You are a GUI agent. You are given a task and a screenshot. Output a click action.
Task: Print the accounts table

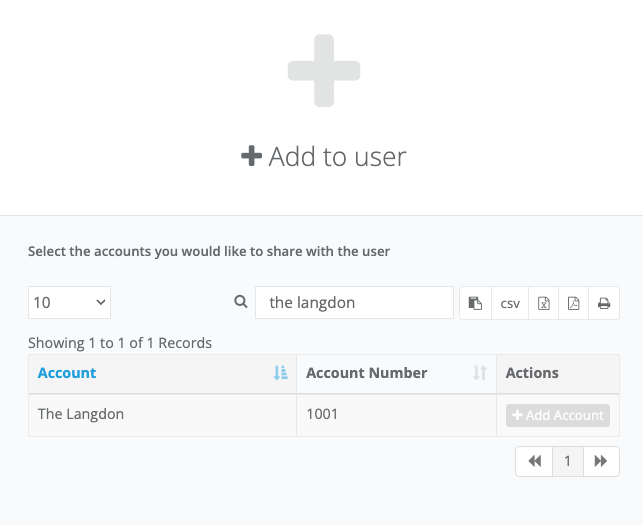coord(604,303)
